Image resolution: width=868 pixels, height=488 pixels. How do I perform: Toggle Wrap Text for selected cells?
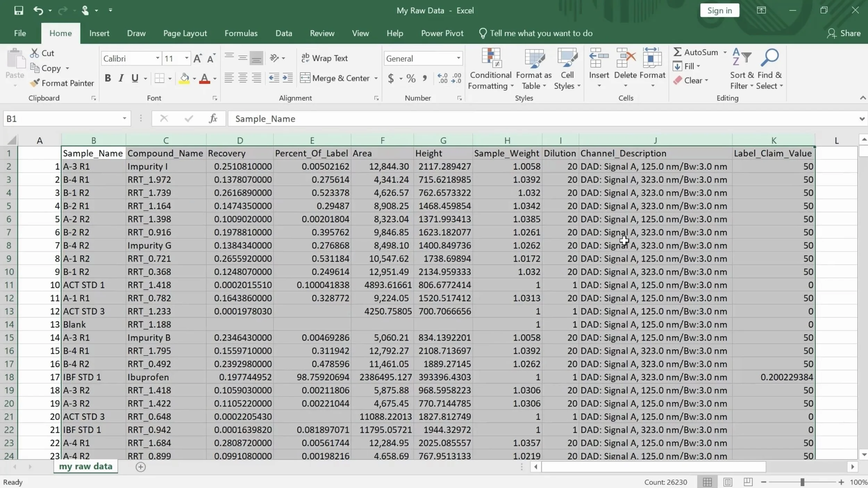(x=325, y=58)
